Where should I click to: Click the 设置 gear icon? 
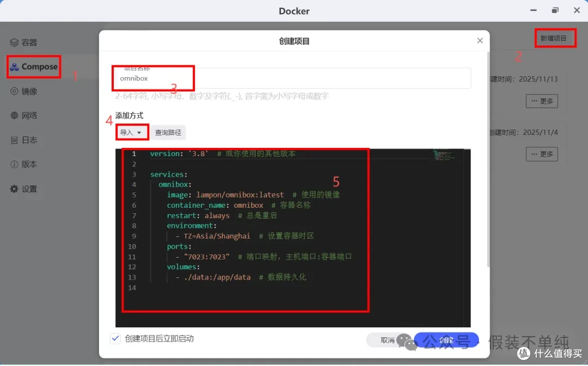(14, 189)
